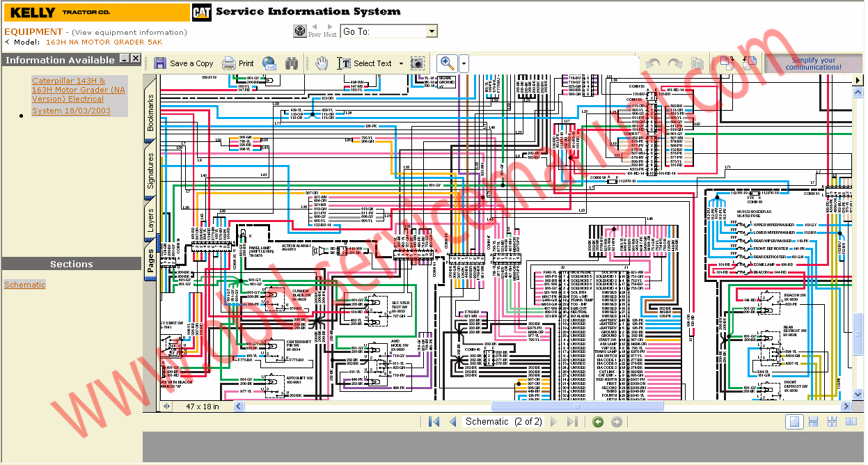The image size is (868, 465).
Task: Open the Search binoculars tool
Action: (291, 63)
